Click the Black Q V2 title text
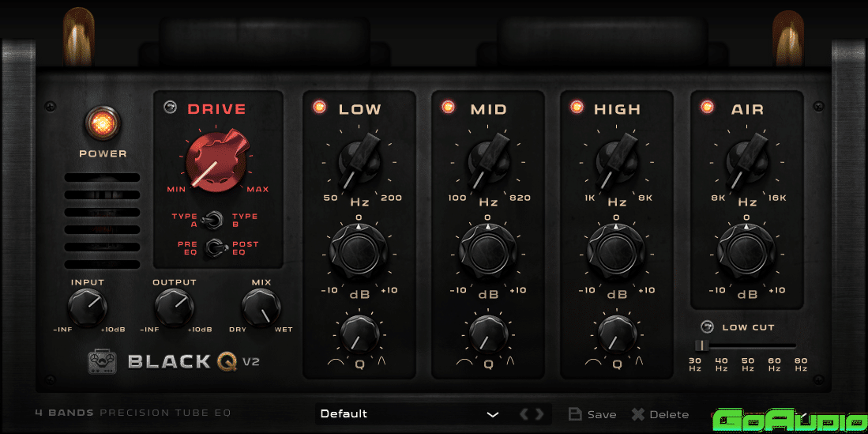 click(194, 363)
